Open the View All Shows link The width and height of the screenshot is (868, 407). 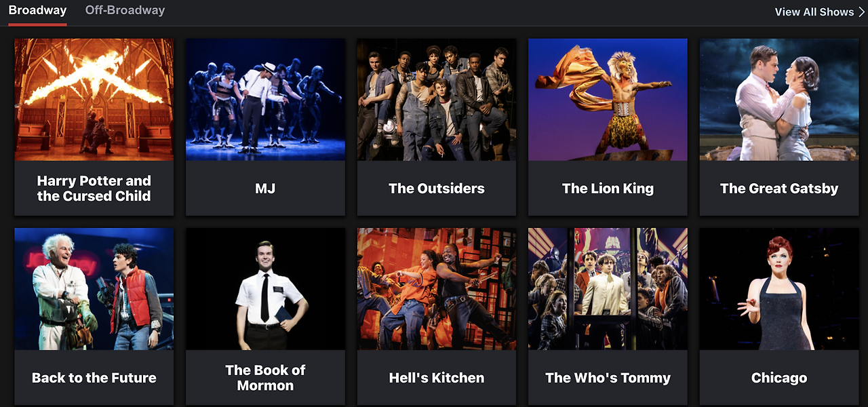814,12
